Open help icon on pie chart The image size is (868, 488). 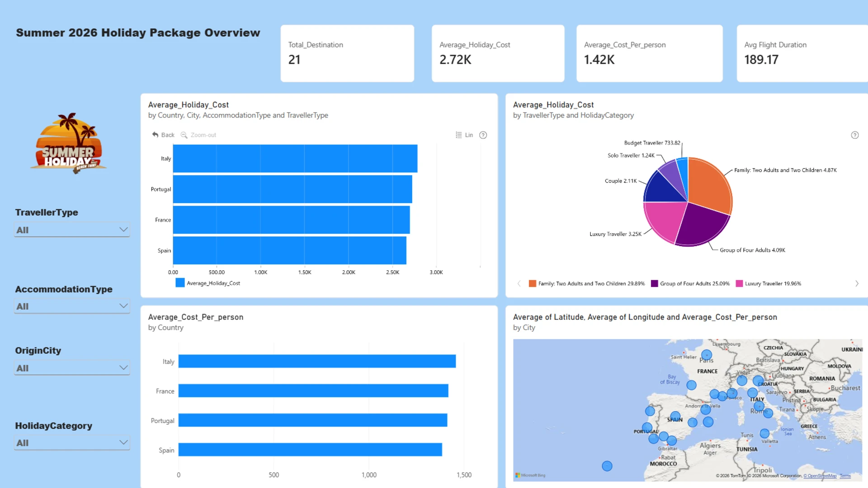pyautogui.click(x=855, y=135)
